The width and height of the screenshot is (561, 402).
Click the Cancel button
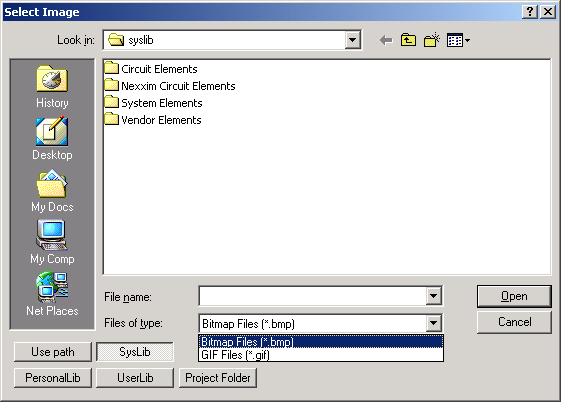click(514, 322)
